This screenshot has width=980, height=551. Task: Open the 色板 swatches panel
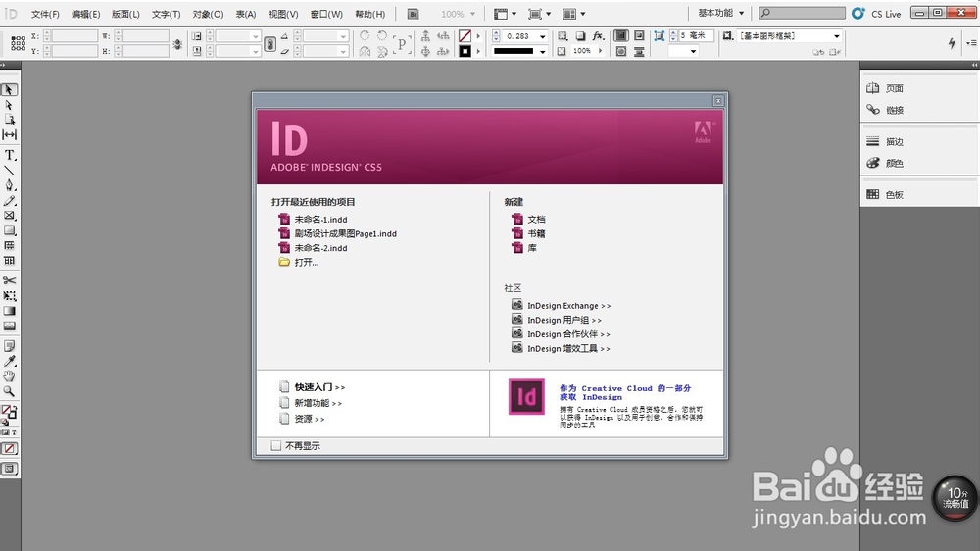point(894,194)
